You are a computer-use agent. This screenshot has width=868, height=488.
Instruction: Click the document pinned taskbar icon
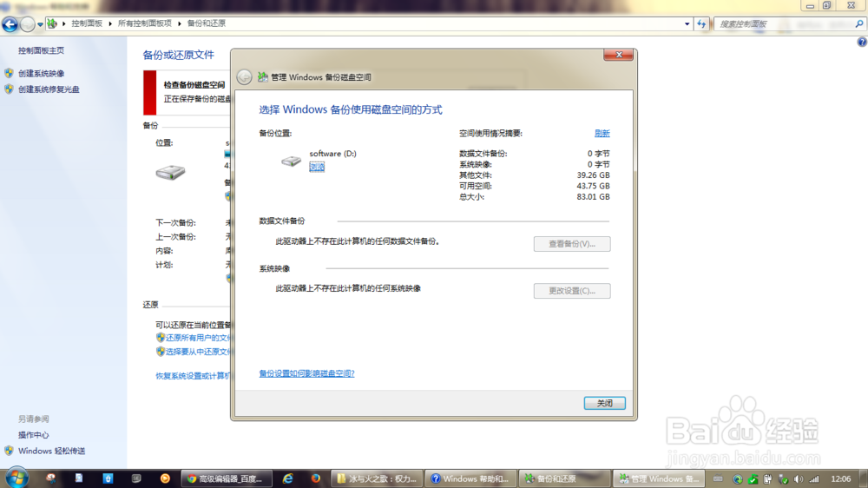tap(79, 478)
